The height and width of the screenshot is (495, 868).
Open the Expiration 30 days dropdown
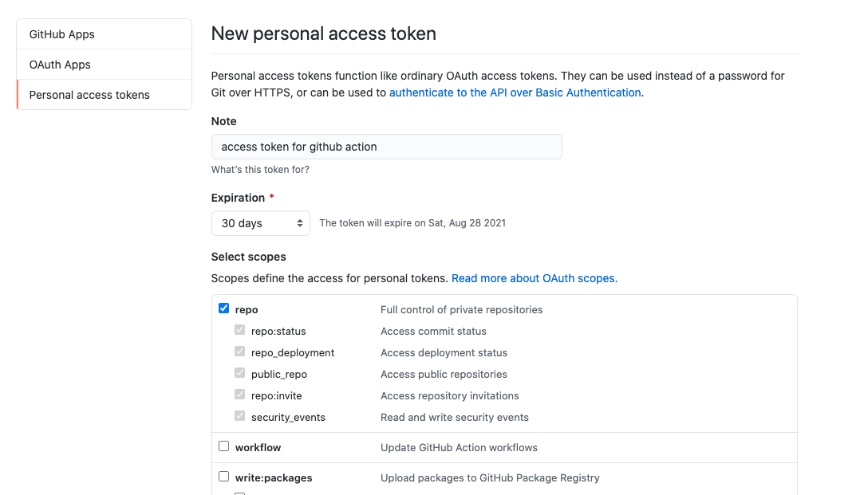(260, 223)
